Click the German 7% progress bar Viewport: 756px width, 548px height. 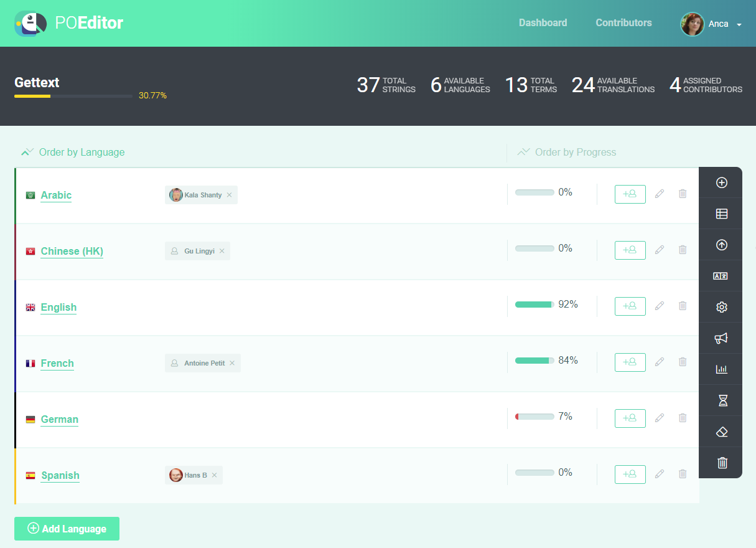tap(534, 417)
